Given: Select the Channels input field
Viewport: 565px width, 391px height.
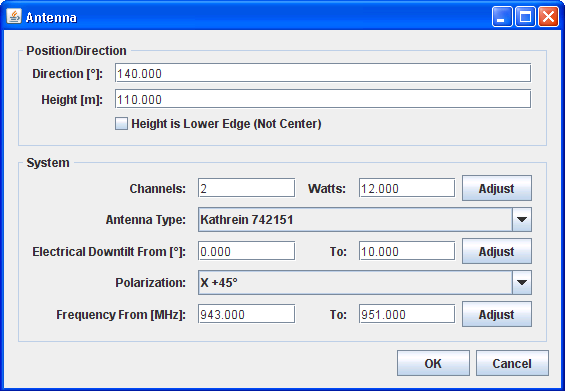Looking at the screenshot, I should click(x=246, y=188).
